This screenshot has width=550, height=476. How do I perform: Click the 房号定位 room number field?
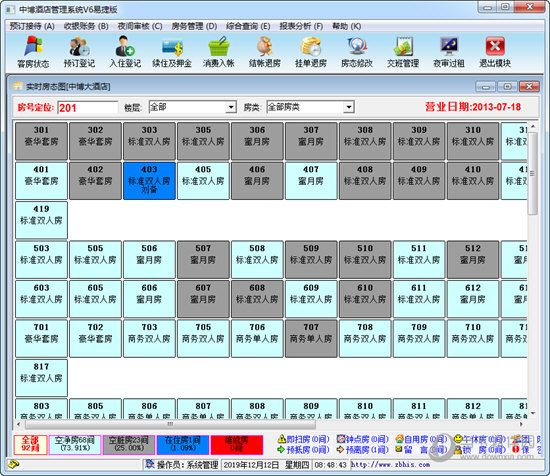(x=88, y=107)
